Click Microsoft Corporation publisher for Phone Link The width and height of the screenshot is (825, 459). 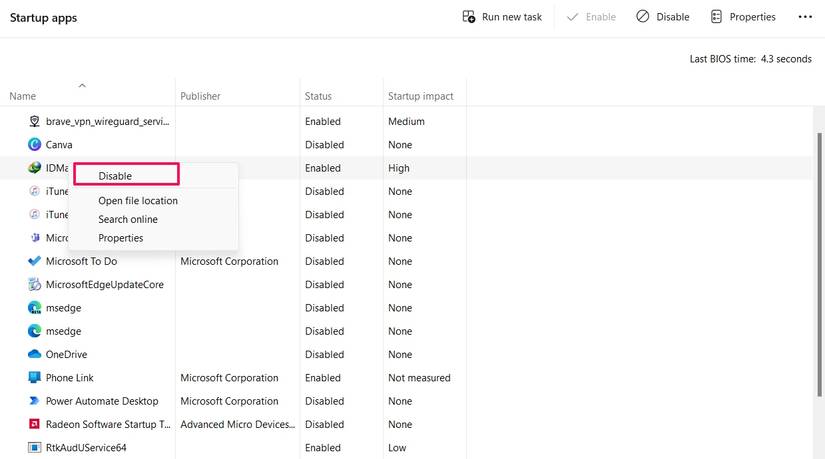229,377
